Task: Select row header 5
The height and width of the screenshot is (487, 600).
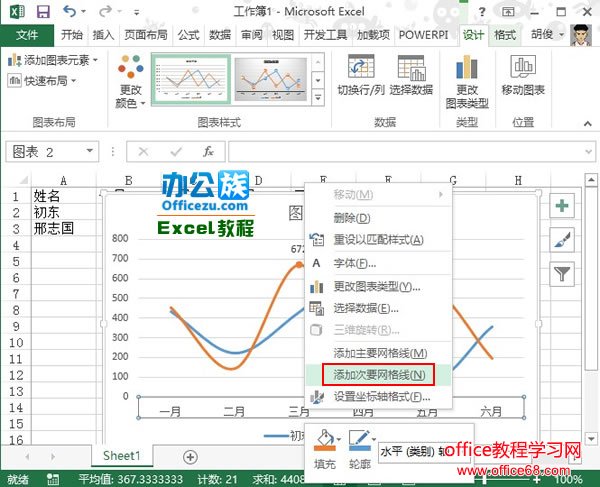Action: [x=16, y=262]
